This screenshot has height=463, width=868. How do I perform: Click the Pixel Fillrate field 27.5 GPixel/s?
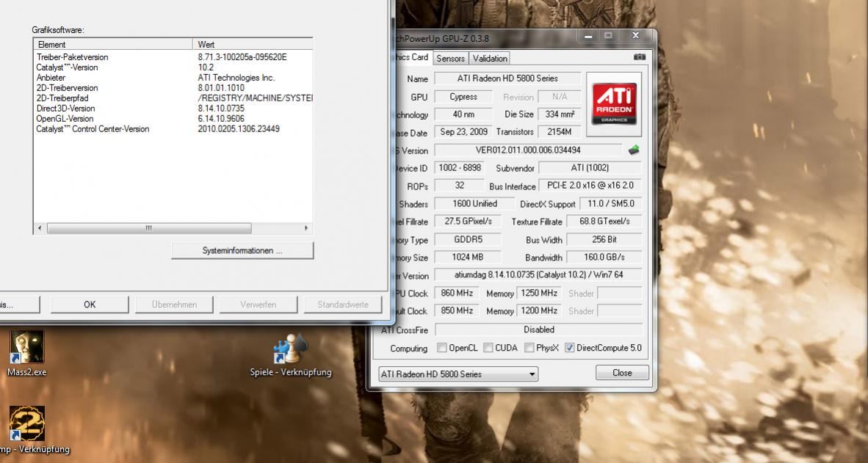point(468,222)
